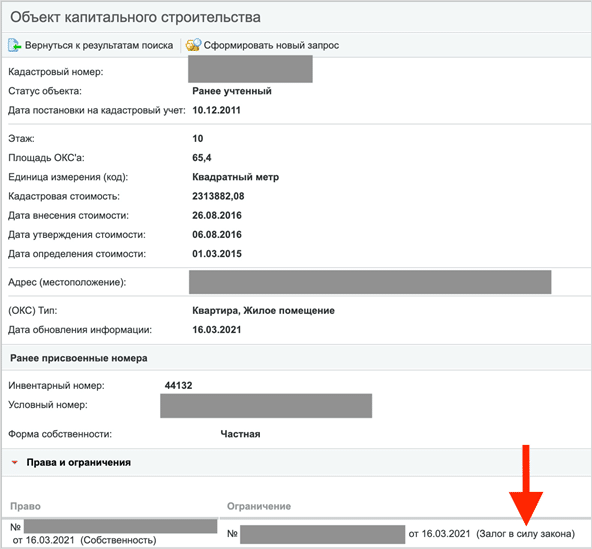This screenshot has height=549, width=592.
Task: Click the redacted 'Условный номер' value
Action: (266, 406)
